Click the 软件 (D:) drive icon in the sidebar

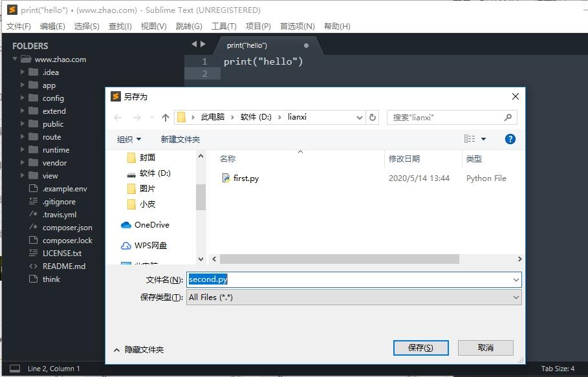click(x=131, y=174)
